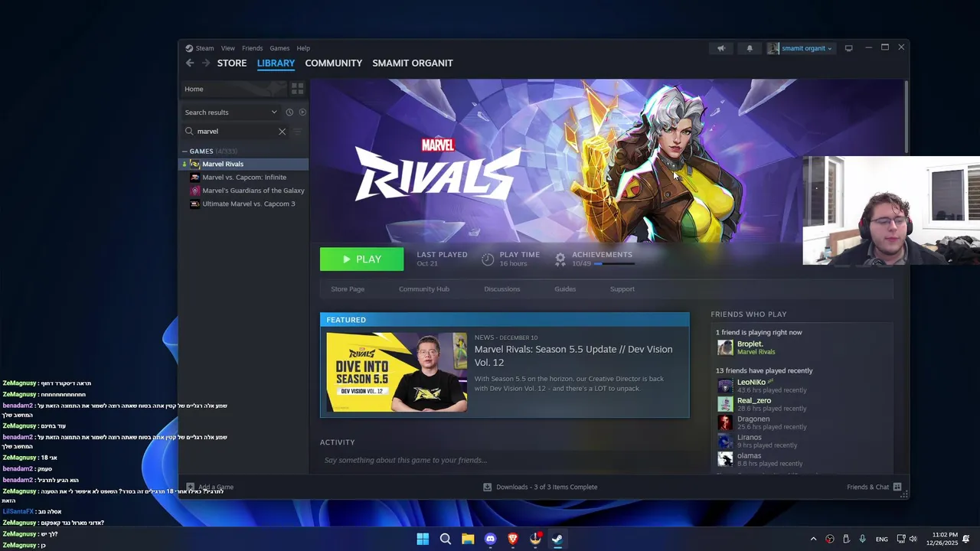The image size is (980, 551).
Task: Open the Help menu
Action: click(x=303, y=48)
